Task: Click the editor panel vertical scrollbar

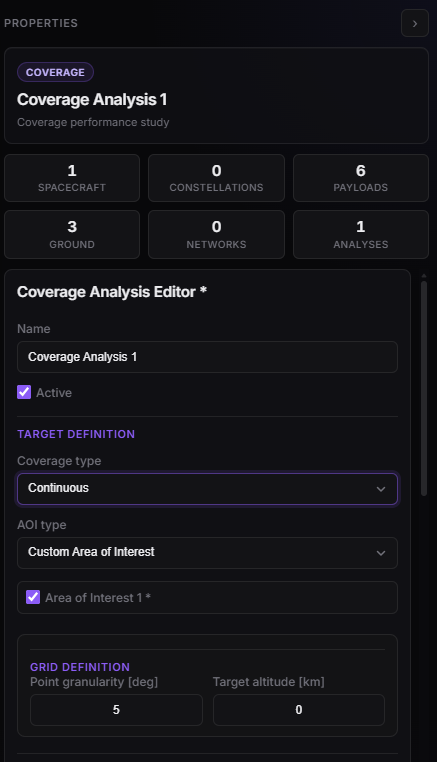Action: coord(424,388)
